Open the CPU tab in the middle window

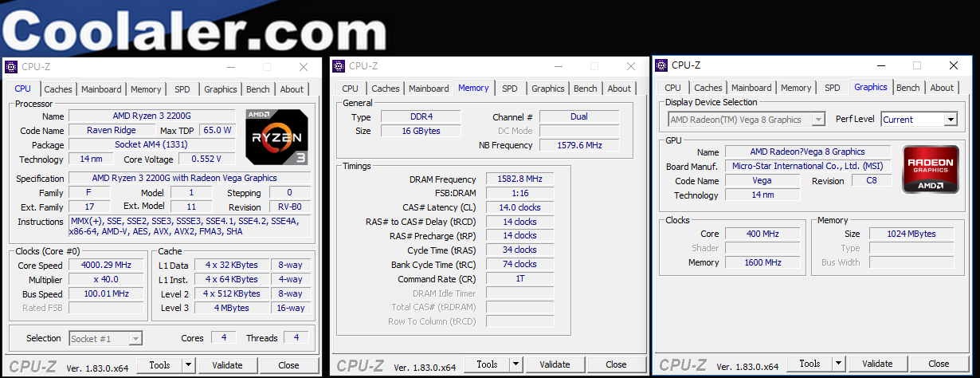(351, 89)
